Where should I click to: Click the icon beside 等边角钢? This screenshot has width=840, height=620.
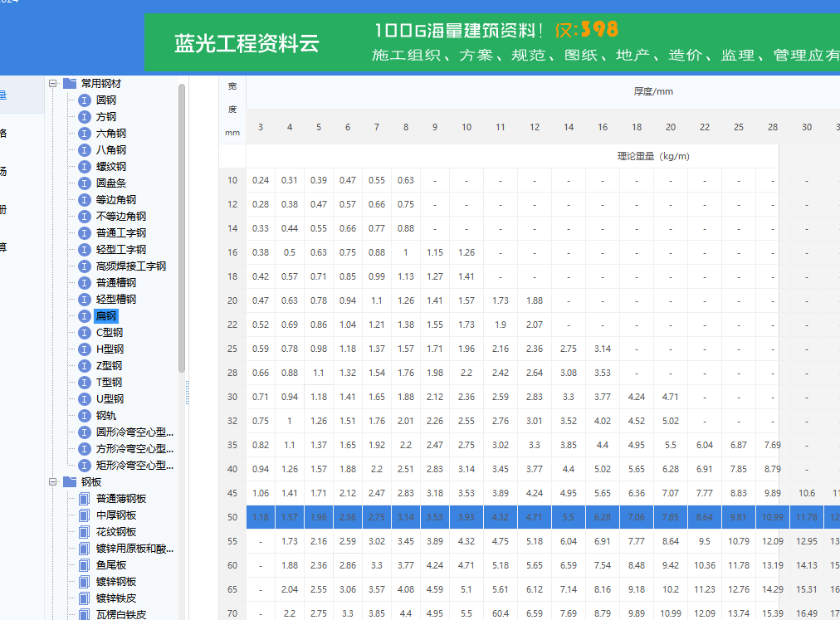click(84, 200)
